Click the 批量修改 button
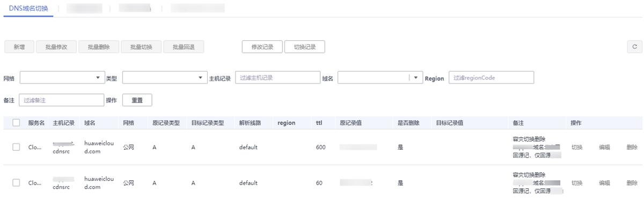Screen dimensions: 644x205 click(56, 47)
